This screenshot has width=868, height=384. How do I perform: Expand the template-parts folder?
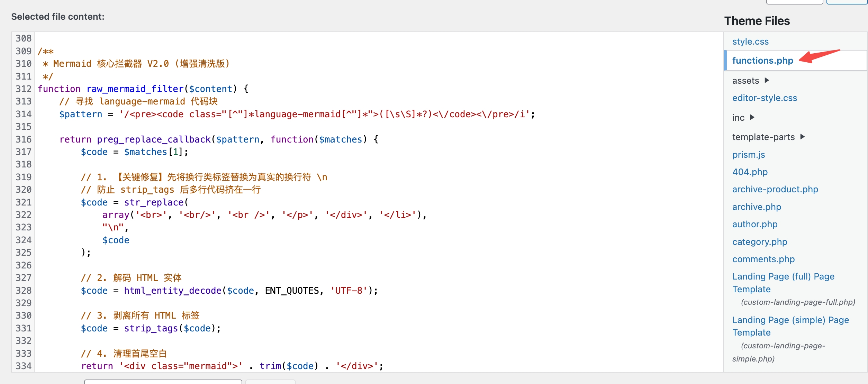[803, 137]
